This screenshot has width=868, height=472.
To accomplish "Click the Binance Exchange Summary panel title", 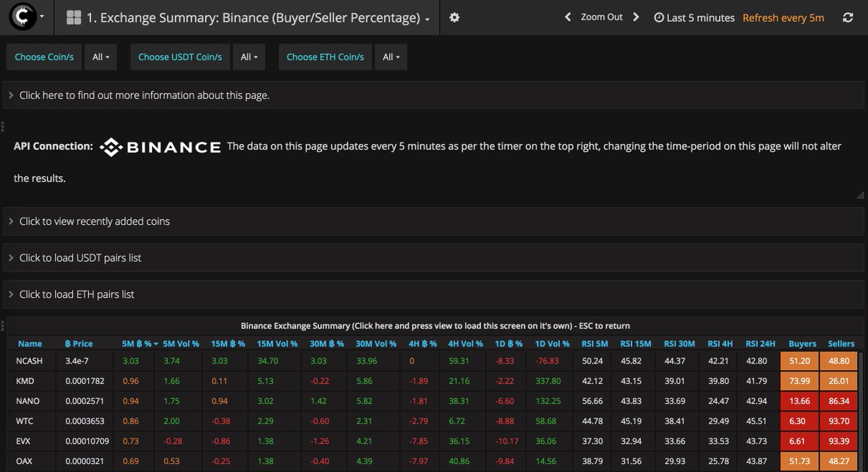I will point(435,326).
